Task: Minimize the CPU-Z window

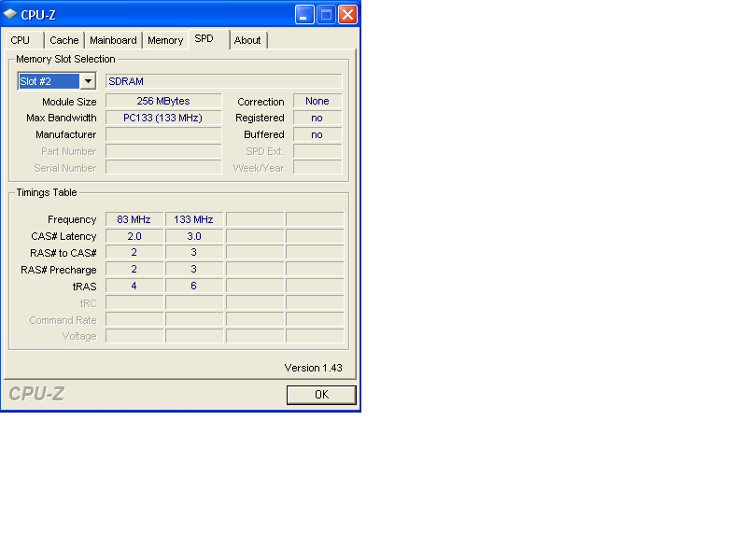Action: pos(304,14)
